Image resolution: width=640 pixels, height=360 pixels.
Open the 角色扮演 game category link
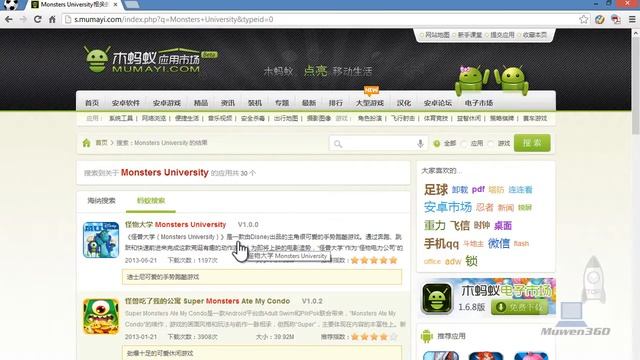[370, 118]
